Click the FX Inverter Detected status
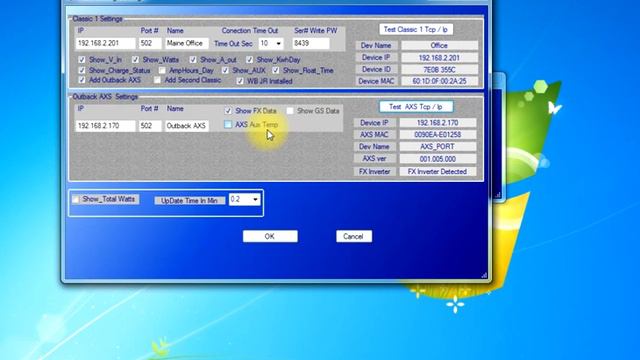 438,171
